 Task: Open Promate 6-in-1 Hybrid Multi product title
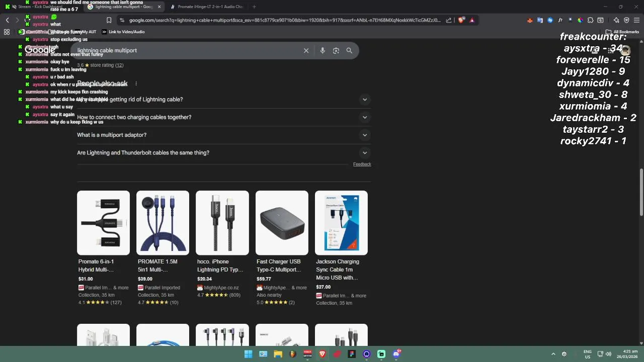tap(96, 265)
